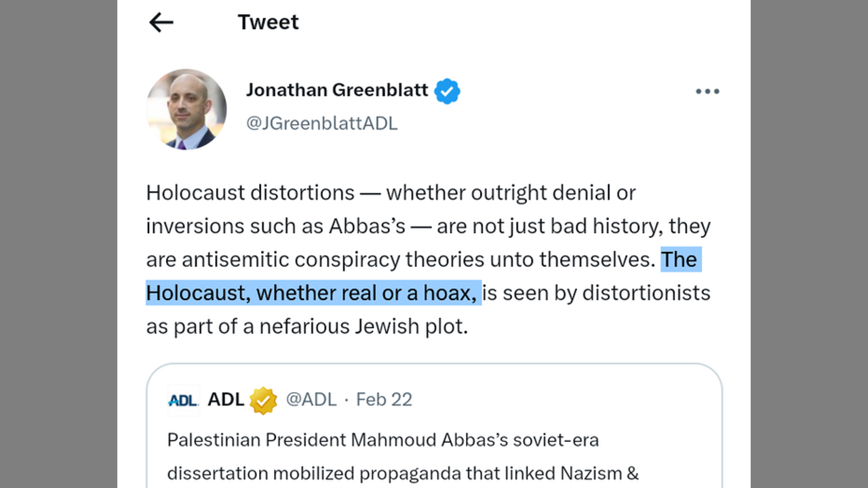Click the ADL logo in quoted tweet
868x488 pixels.
point(182,401)
